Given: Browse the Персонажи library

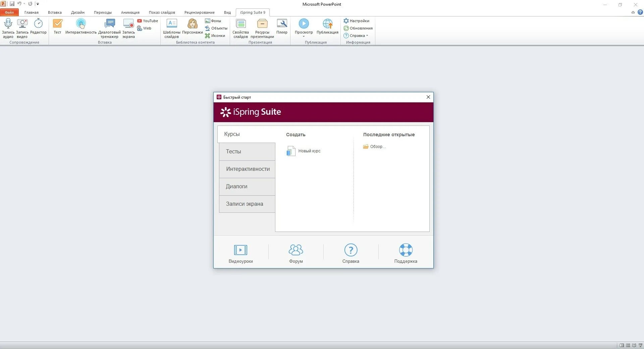Looking at the screenshot, I should 193,26.
